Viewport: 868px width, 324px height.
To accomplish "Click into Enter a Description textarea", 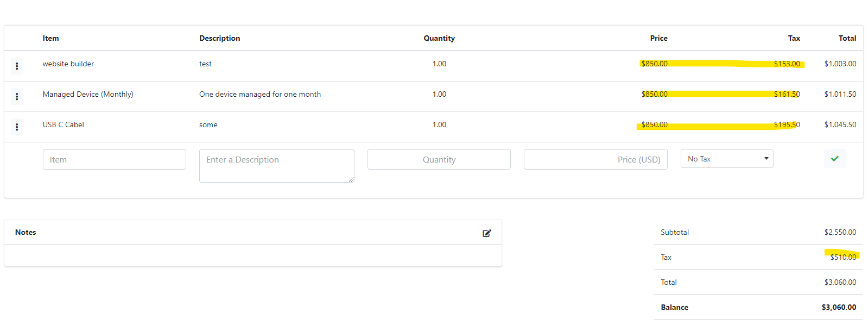I will click(277, 166).
